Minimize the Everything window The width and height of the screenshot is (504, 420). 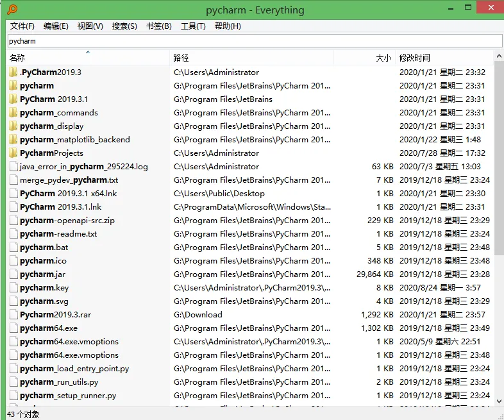point(451,8)
